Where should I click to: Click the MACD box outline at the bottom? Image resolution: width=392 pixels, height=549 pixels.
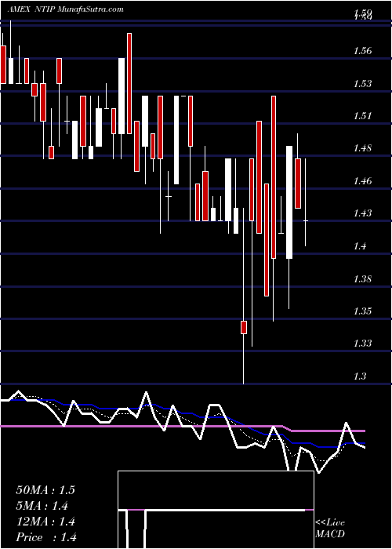(216, 510)
